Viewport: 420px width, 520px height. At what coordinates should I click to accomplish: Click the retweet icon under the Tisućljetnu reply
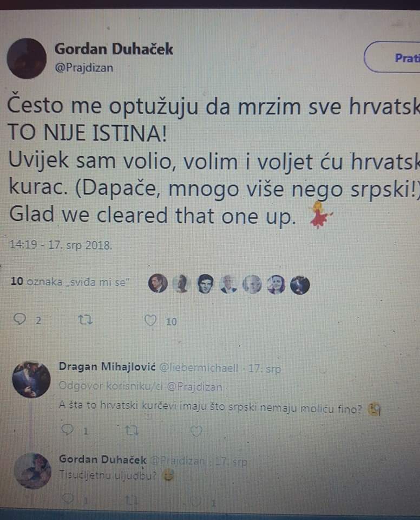[132, 500]
